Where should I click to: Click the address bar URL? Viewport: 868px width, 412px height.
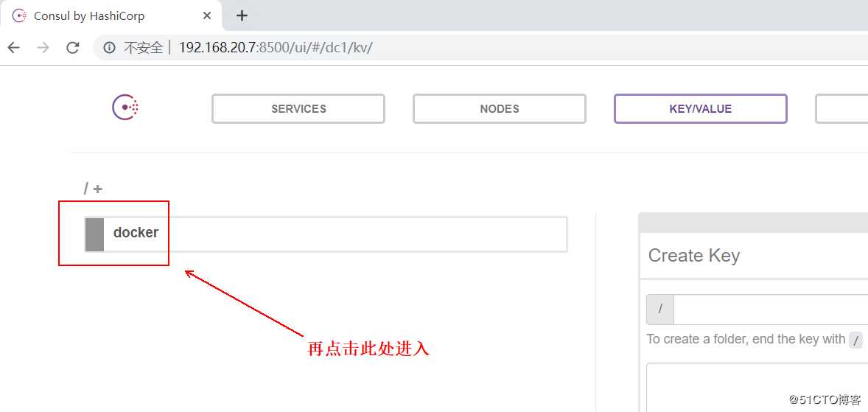[276, 48]
